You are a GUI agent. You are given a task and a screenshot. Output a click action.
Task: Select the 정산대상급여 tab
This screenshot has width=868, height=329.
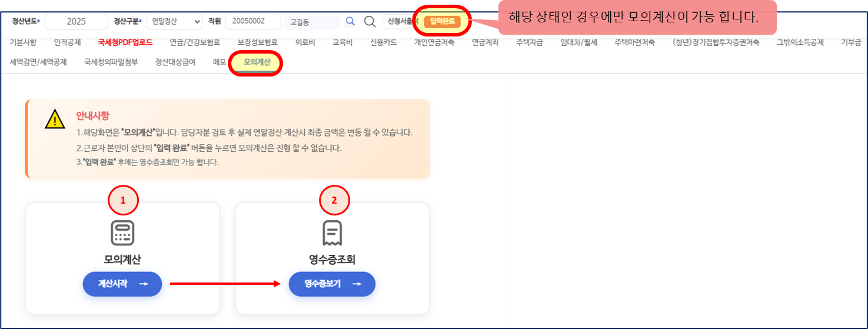point(175,62)
